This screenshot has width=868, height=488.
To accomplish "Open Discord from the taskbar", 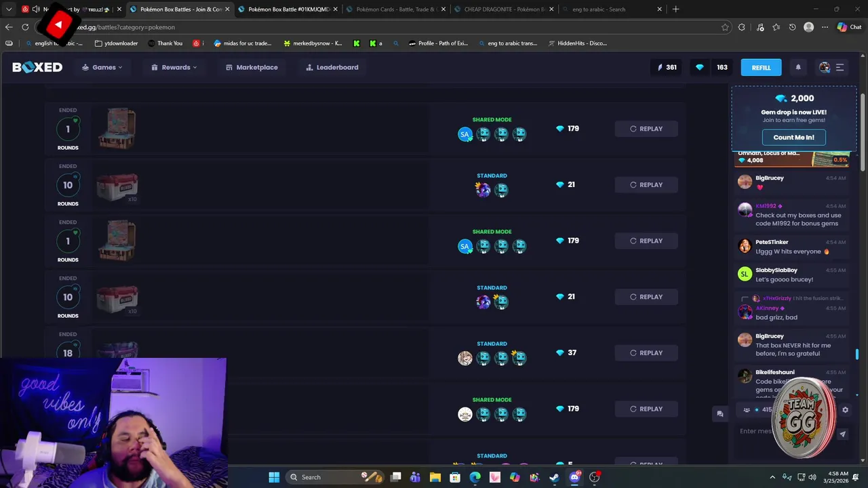I will tap(574, 477).
